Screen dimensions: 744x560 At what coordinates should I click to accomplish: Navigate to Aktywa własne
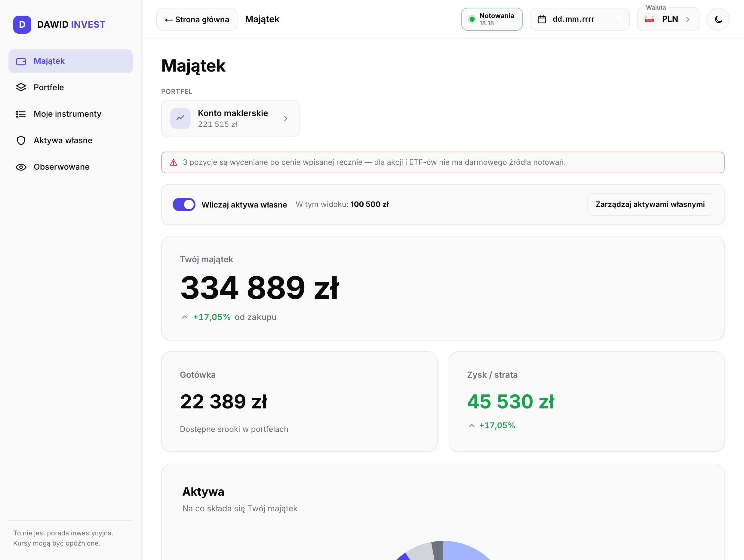(x=71, y=140)
